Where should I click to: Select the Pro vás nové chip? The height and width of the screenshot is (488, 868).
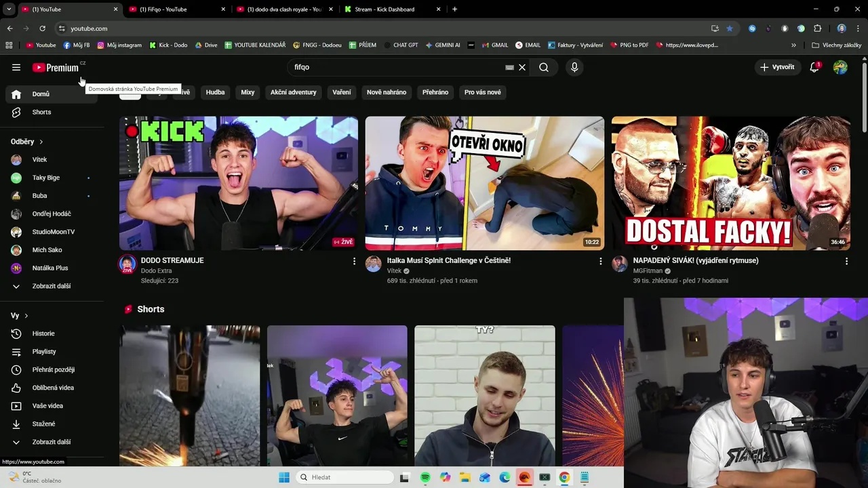(x=483, y=92)
